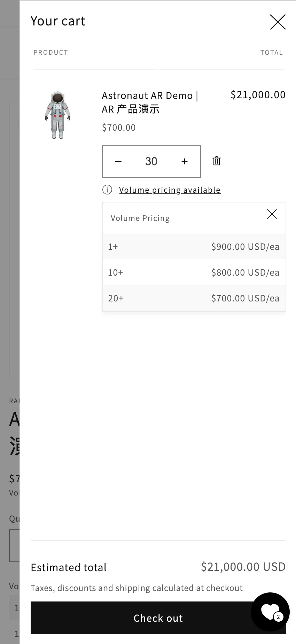Collapse the Volume Pricing table
The height and width of the screenshot is (644, 296).
coord(272,214)
